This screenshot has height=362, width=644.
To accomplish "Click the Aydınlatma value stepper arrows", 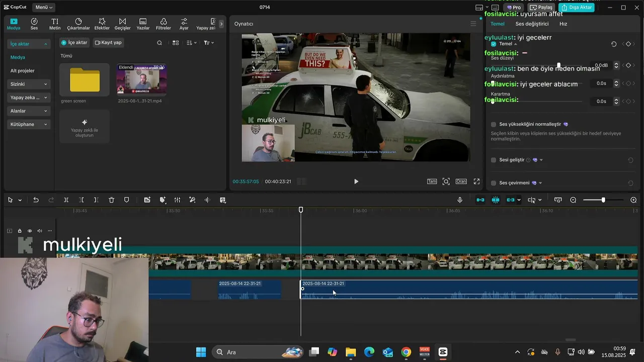I will (x=616, y=83).
